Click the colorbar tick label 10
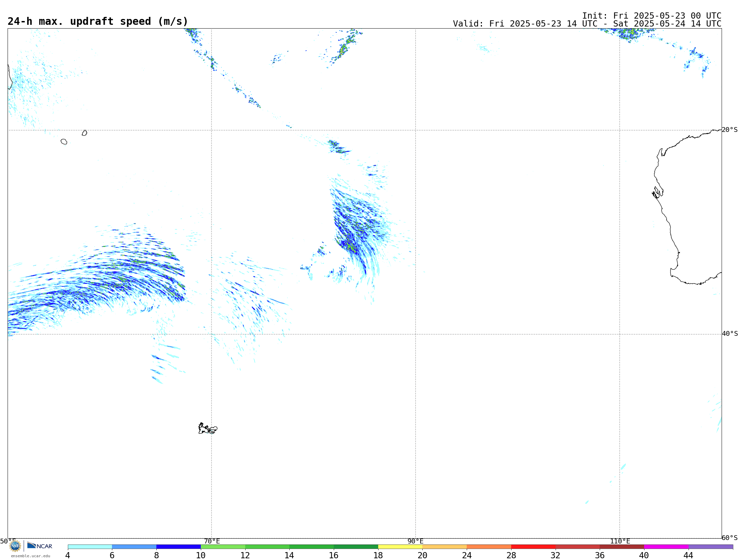This screenshot has width=744, height=560. pos(201,556)
